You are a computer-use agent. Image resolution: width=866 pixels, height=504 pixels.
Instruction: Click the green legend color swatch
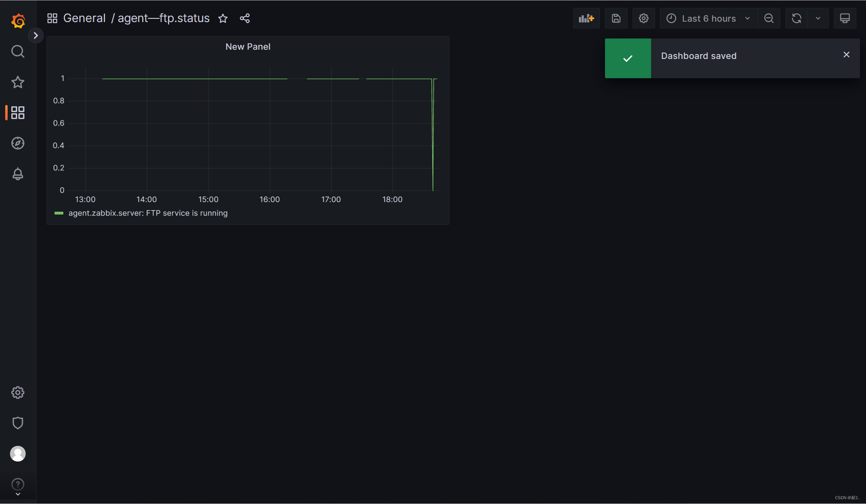59,213
